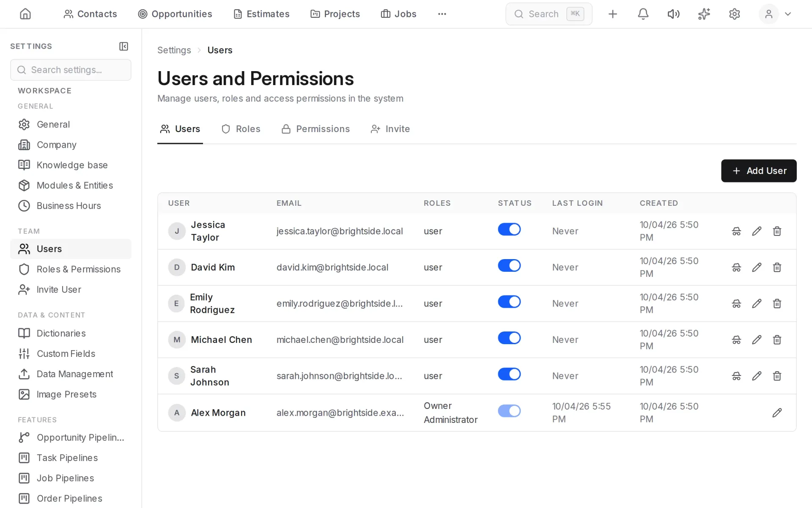Open Invite User in sidebar
This screenshot has width=812, height=508.
(x=71, y=290)
